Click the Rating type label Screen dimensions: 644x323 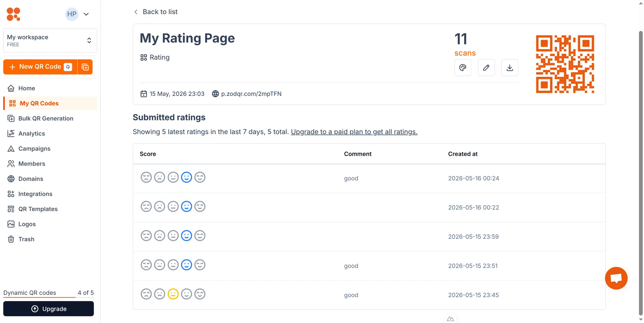pos(155,57)
